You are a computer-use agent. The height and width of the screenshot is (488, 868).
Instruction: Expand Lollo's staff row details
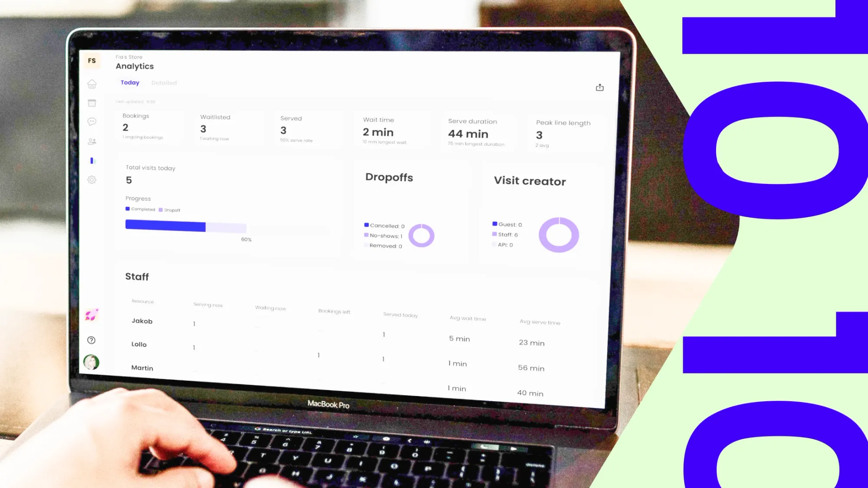pyautogui.click(x=139, y=344)
